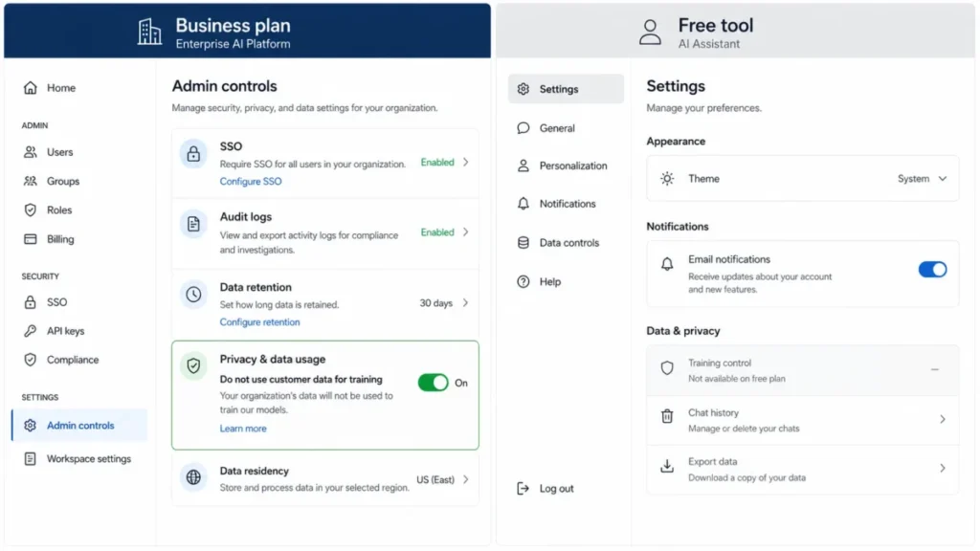Click the Groups icon in Admin section
This screenshot has height=551, width=980.
point(30,181)
